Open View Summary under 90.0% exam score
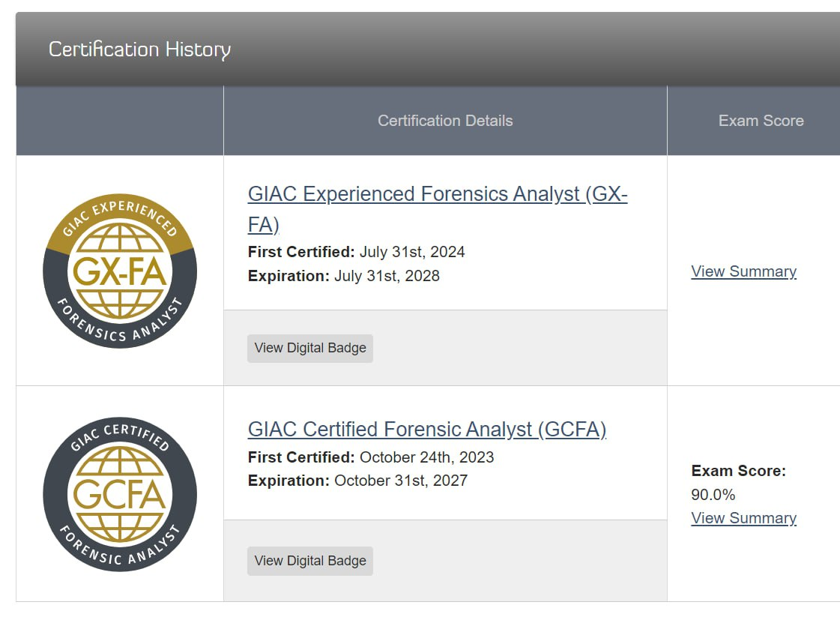 743,518
